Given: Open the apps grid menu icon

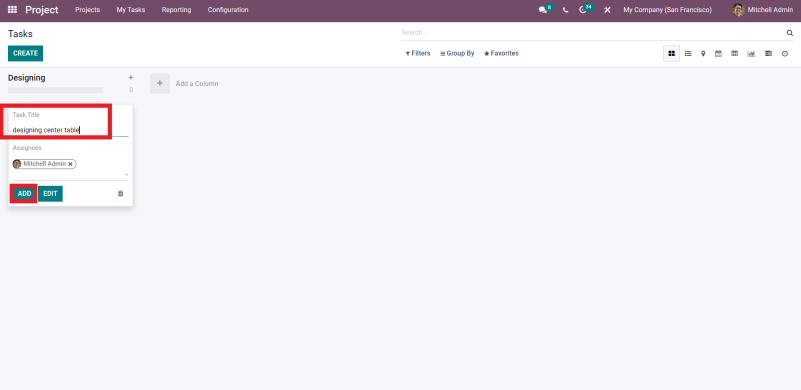Looking at the screenshot, I should (12, 10).
